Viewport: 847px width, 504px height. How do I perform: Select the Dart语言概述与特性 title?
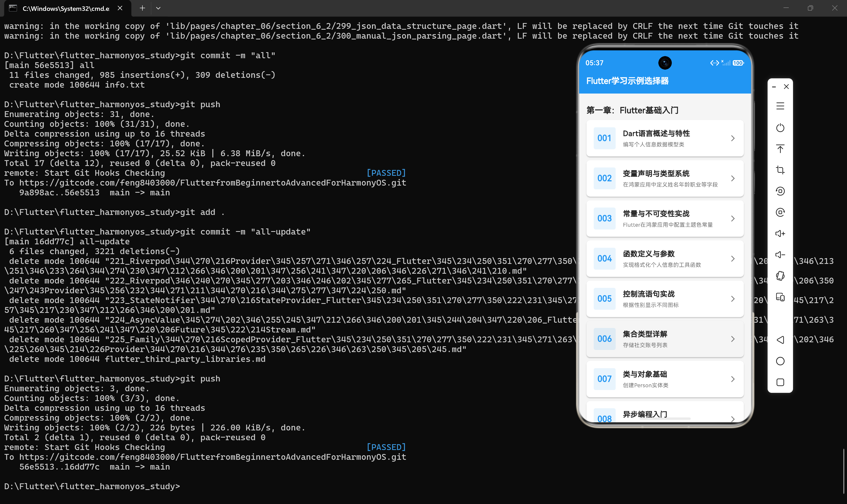[656, 133]
